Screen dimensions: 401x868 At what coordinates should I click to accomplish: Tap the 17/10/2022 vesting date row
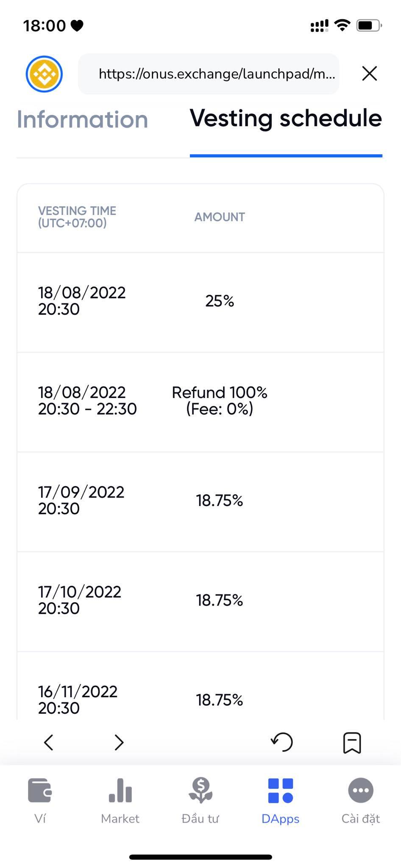click(80, 600)
